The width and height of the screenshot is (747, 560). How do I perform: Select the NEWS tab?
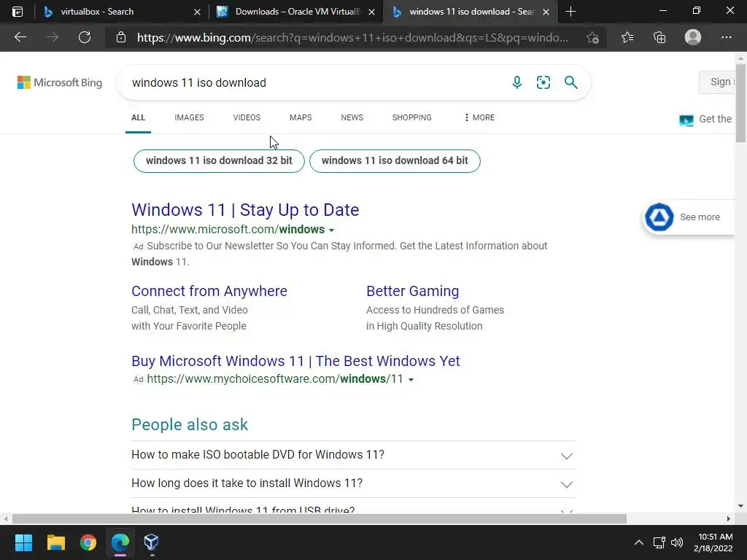coord(352,117)
